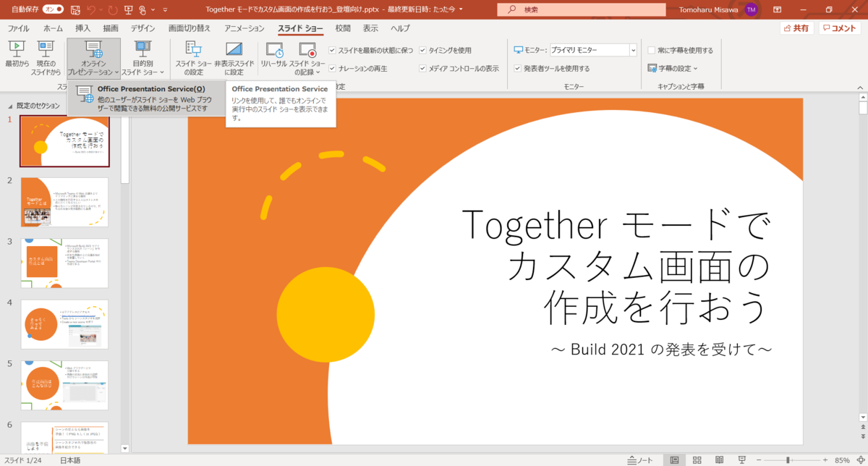Click Redo icon in quick access toolbar
The width and height of the screenshot is (868, 466).
(x=112, y=10)
